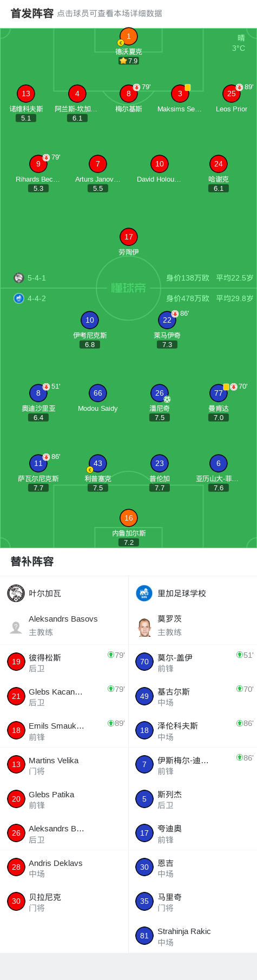Screen dimensions: 257x980
Task: Select substitute 81 Strahinja Rakic
Action: point(193,935)
